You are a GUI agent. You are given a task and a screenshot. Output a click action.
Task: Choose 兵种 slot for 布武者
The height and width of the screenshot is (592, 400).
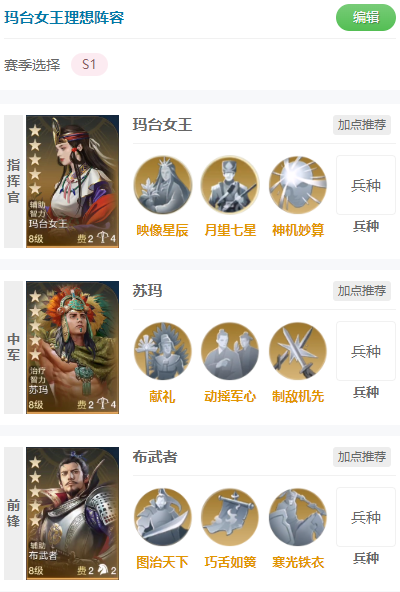tap(366, 517)
